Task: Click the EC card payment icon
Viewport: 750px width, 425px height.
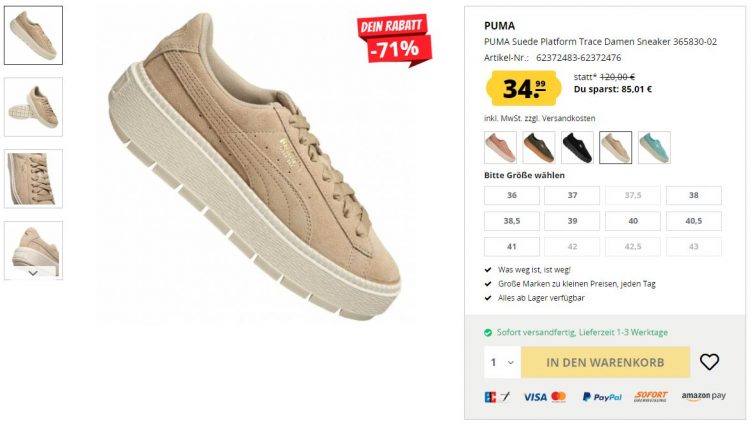Action: tap(497, 397)
